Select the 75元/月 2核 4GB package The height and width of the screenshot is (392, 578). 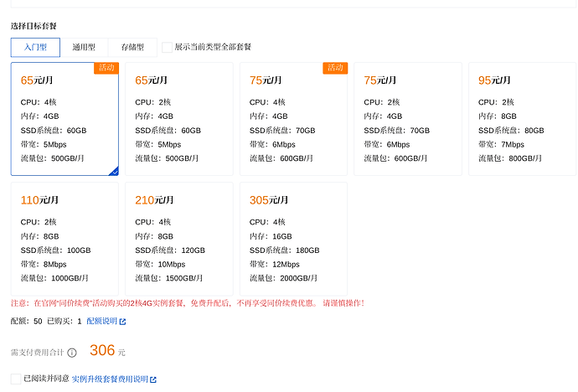pyautogui.click(x=408, y=119)
